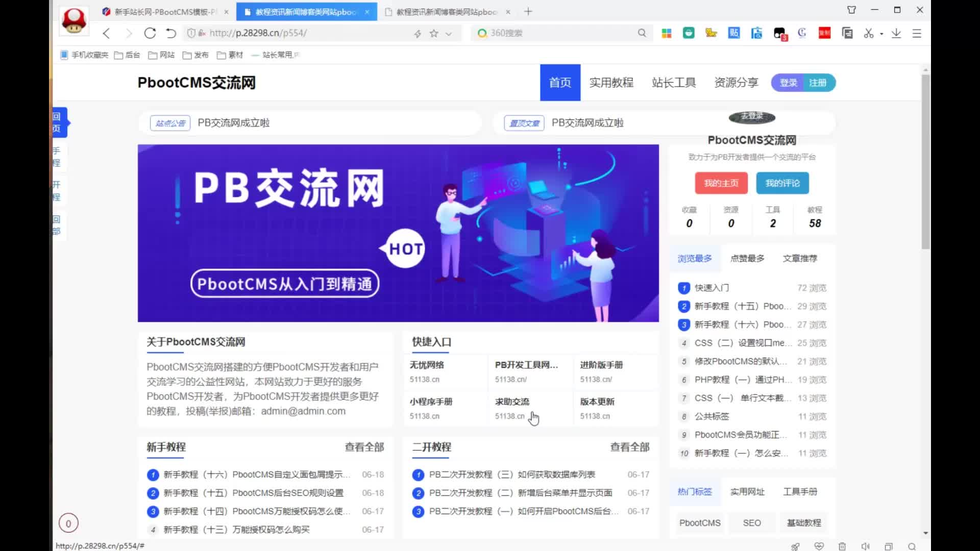The height and width of the screenshot is (551, 980).
Task: Click the blue 店 extension icon
Action: click(756, 33)
